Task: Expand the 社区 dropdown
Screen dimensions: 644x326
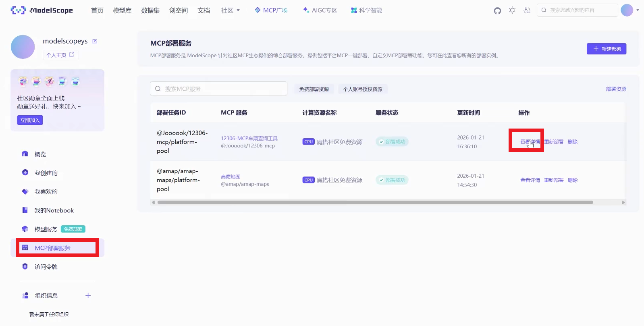Action: click(x=230, y=10)
